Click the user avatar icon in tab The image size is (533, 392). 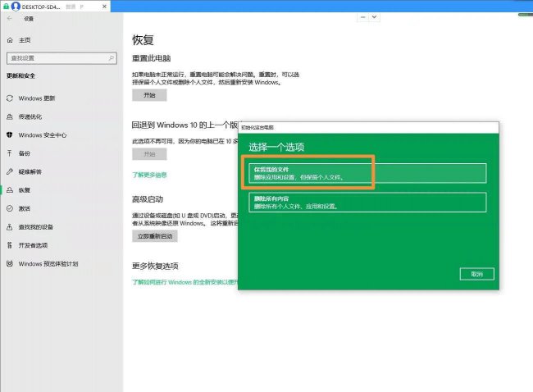(x=16, y=6)
